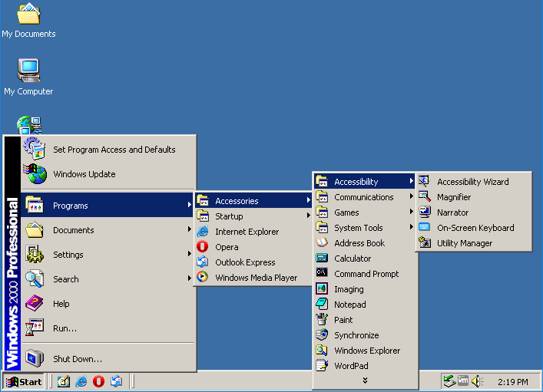Image resolution: width=543 pixels, height=392 pixels.
Task: Select Accessibility in Accessories menu
Action: coord(364,181)
